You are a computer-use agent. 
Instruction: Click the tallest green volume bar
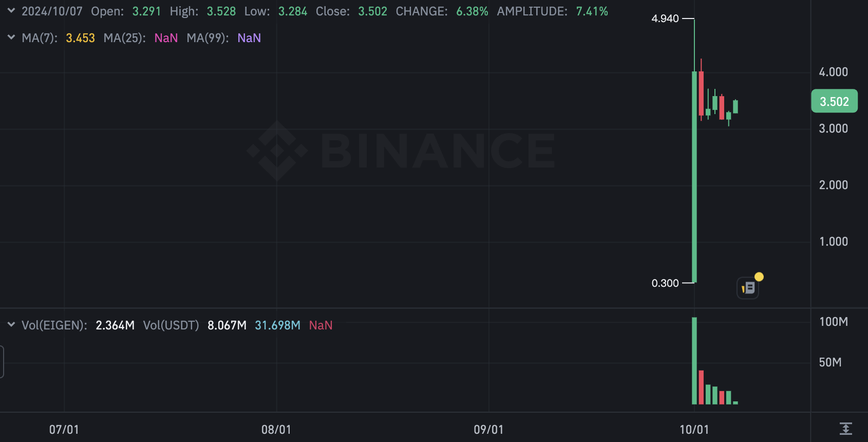(694, 361)
